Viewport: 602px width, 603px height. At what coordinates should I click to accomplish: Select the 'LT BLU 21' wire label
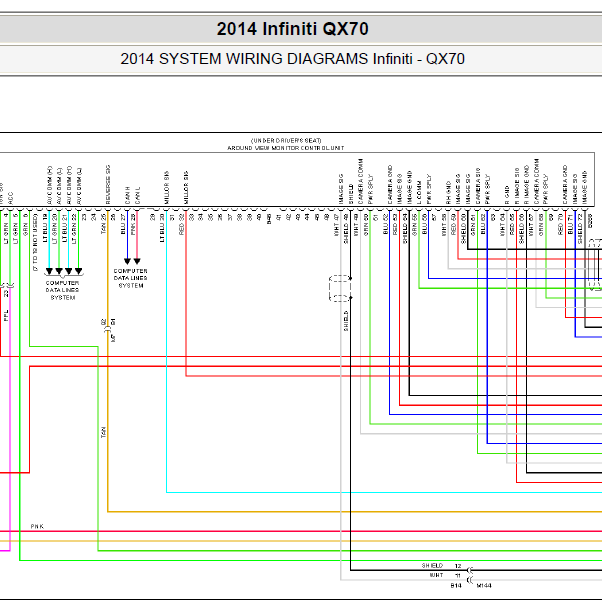click(65, 228)
